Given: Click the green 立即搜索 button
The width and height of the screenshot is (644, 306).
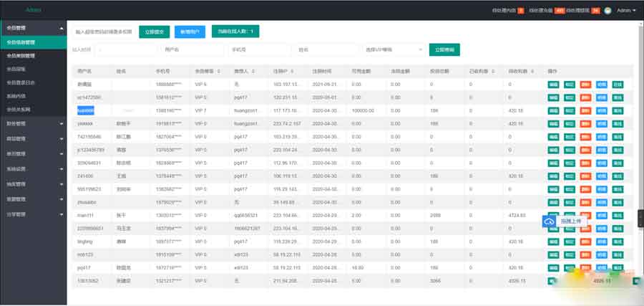Looking at the screenshot, I should [x=444, y=50].
